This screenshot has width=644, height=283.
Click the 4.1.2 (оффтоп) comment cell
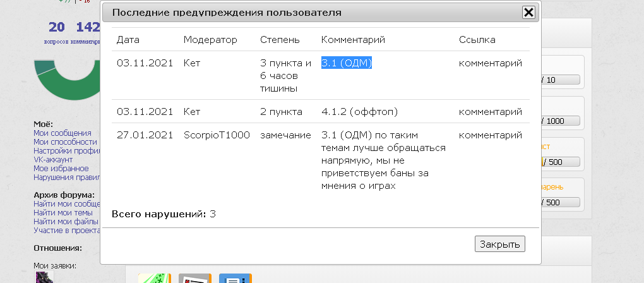(359, 112)
